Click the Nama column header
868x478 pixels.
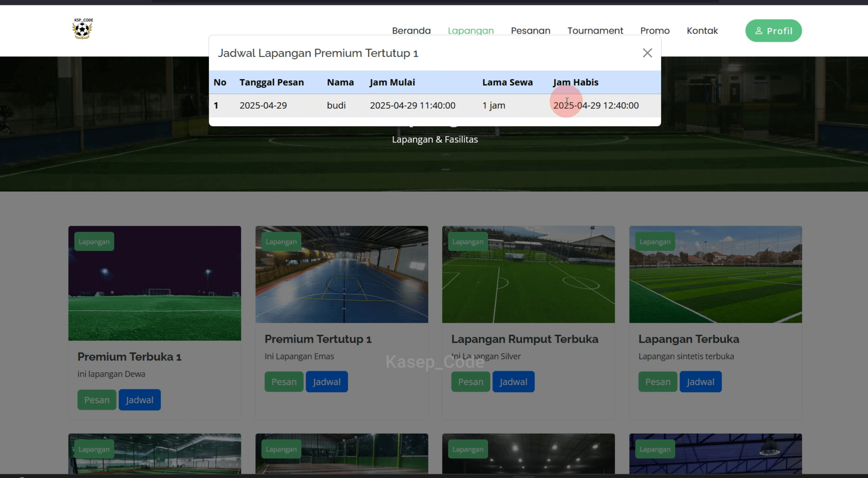(340, 82)
